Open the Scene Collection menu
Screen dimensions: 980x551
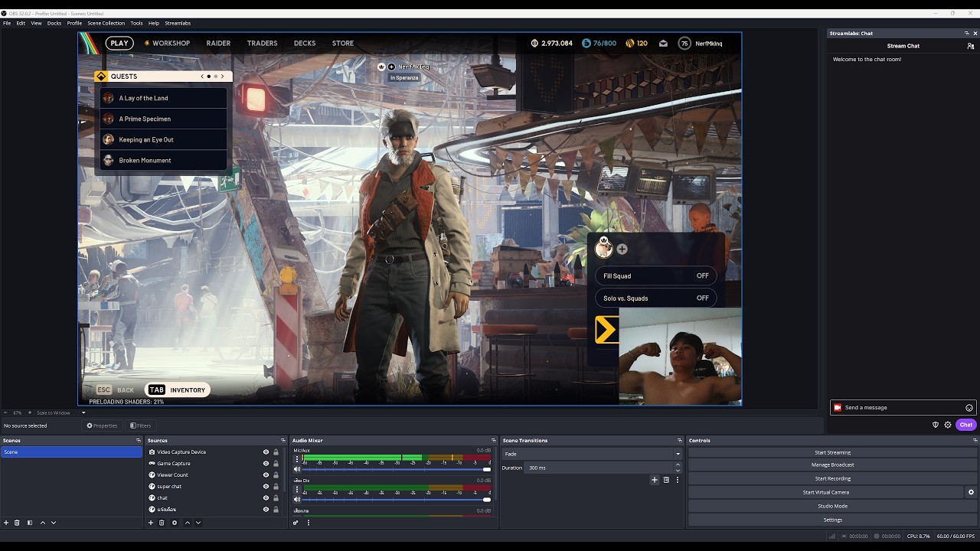(106, 23)
